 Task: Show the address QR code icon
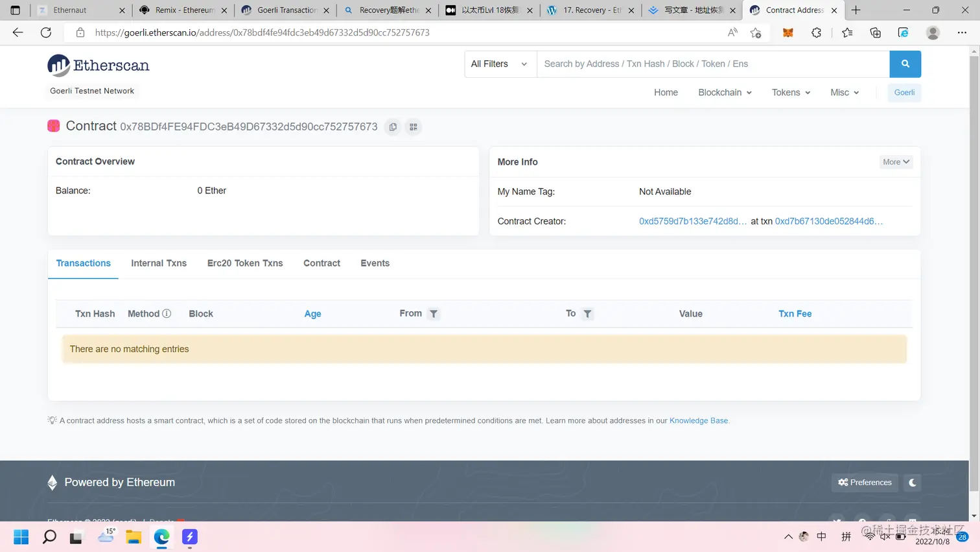click(x=414, y=127)
